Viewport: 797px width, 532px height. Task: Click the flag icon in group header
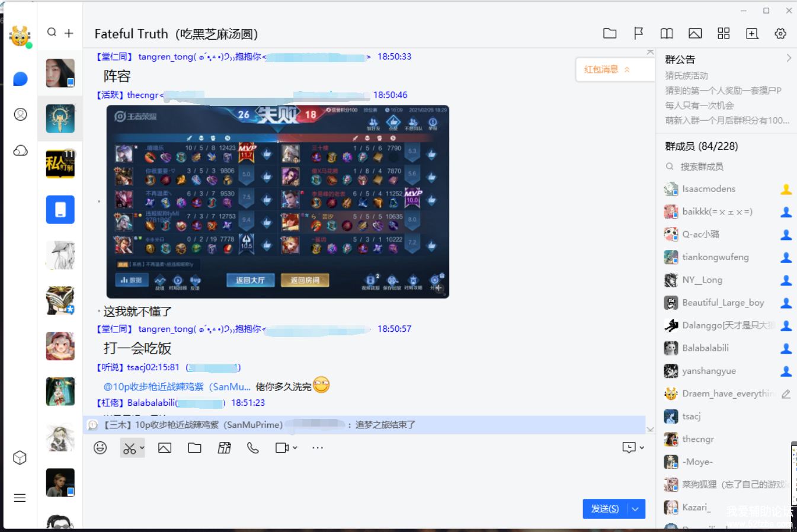[638, 34]
